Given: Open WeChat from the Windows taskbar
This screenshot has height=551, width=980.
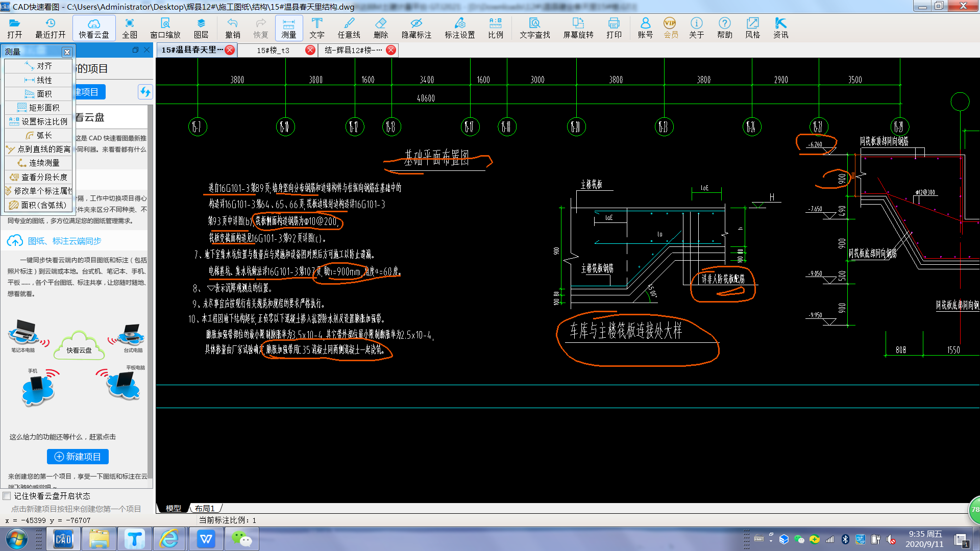Looking at the screenshot, I should tap(241, 539).
